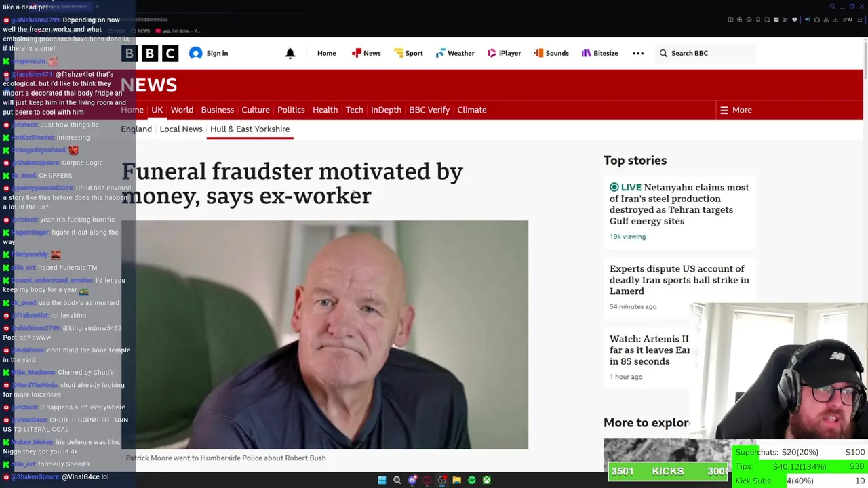Open BBC Sounds link
The width and height of the screenshot is (868, 488).
coord(551,53)
